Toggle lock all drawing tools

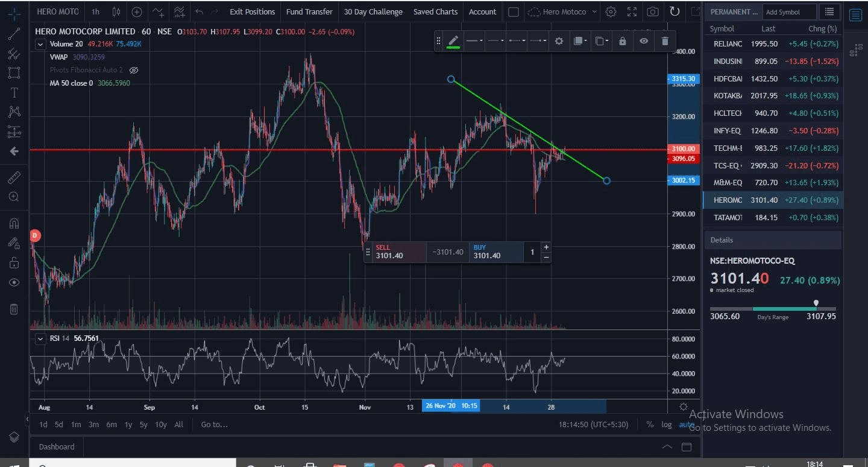coord(14,262)
